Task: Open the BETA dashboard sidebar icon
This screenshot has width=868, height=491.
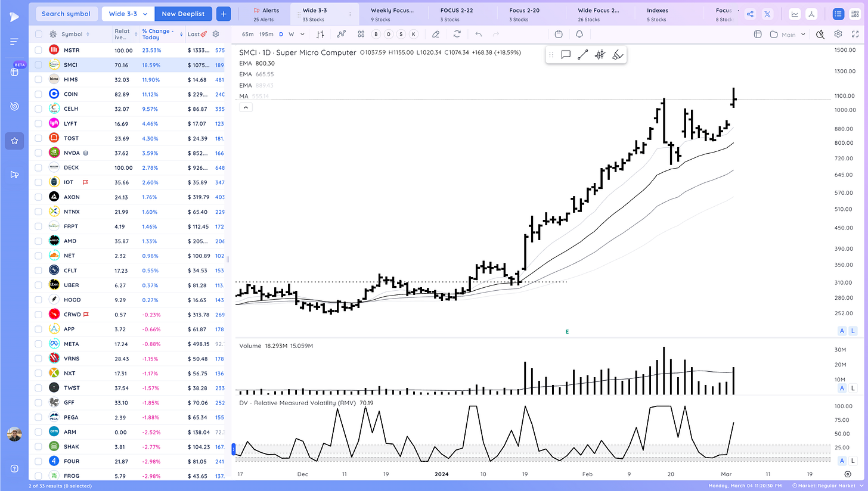Action: click(14, 72)
